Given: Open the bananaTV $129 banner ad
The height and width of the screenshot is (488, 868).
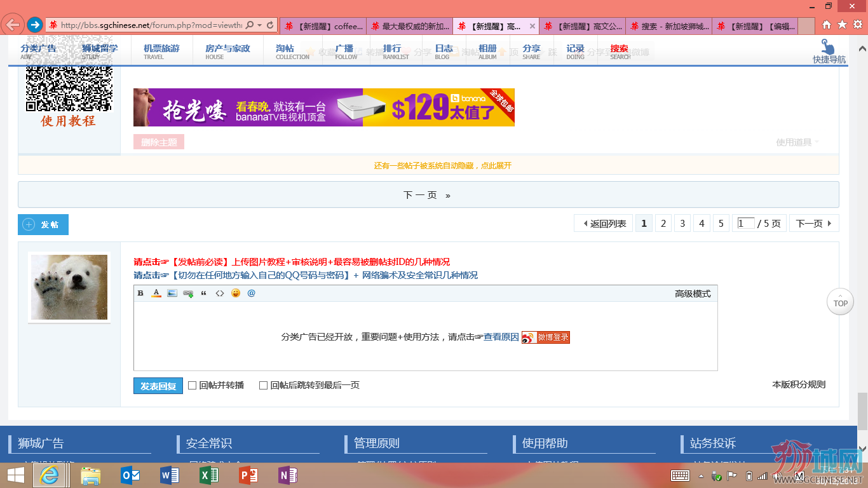Looking at the screenshot, I should pyautogui.click(x=324, y=107).
